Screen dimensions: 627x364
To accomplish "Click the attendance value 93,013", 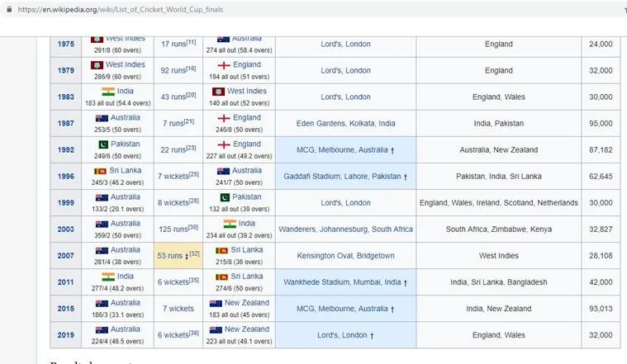I will click(x=601, y=309).
